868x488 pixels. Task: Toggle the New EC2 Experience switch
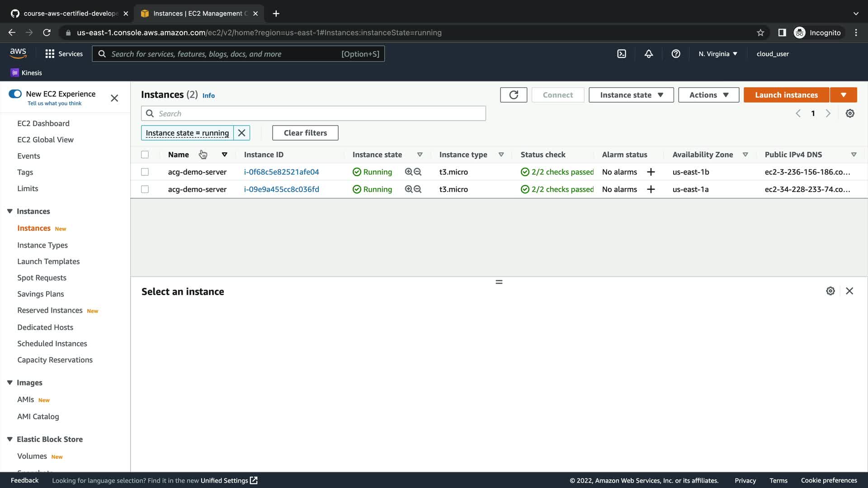[x=15, y=94]
